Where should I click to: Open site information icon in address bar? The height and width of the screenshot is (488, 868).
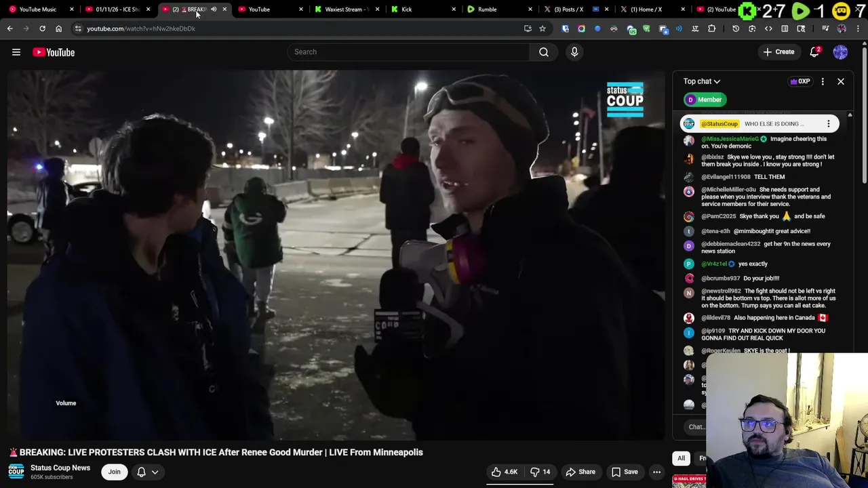pos(78,28)
